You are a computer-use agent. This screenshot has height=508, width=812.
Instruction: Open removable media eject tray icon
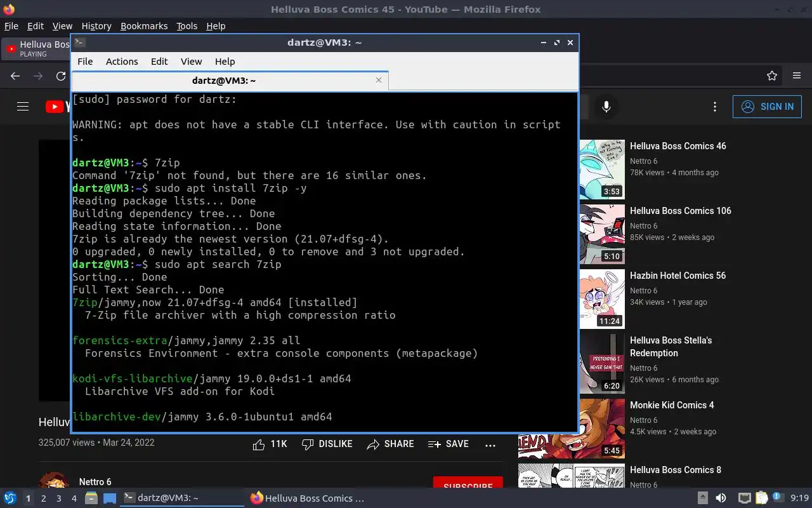coord(702,498)
